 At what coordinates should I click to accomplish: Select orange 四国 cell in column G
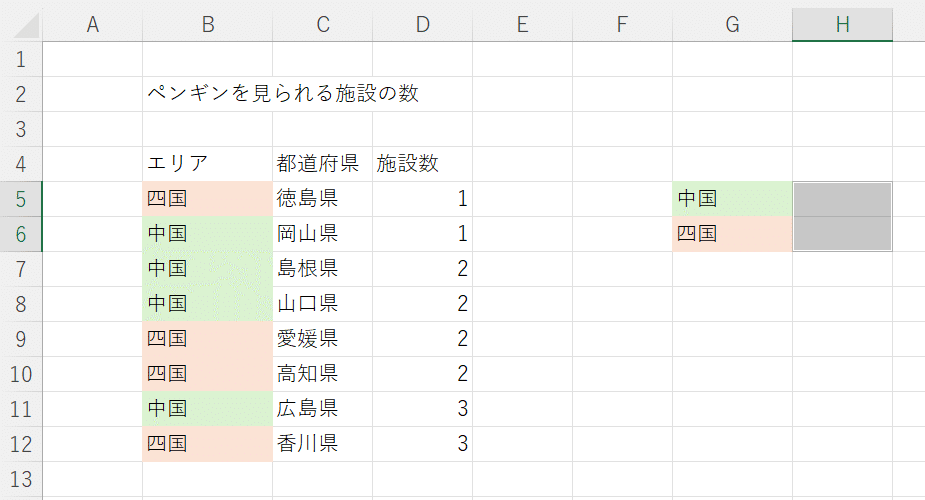(732, 234)
